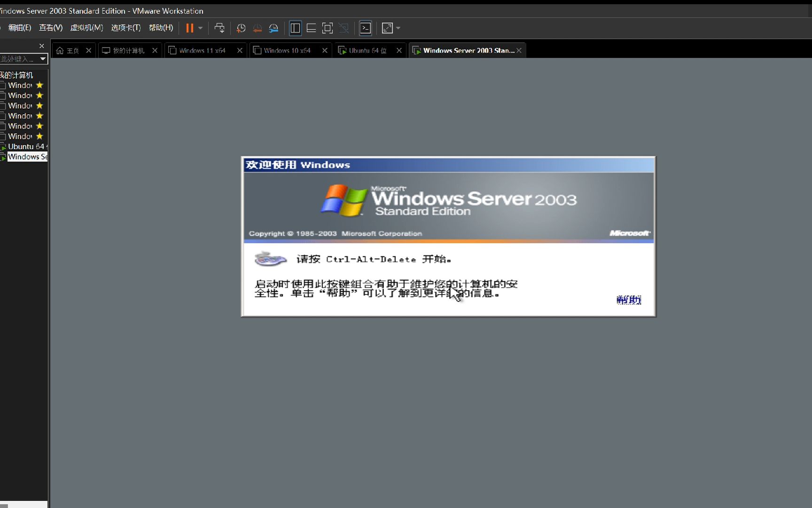
Task: Select the sixth Windo VM in library
Action: 20,136
